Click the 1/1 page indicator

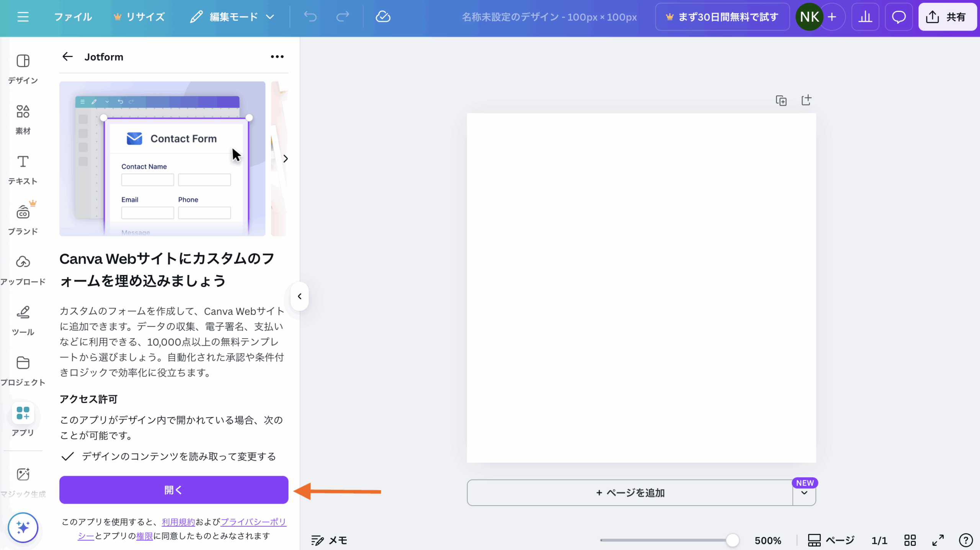point(879,540)
